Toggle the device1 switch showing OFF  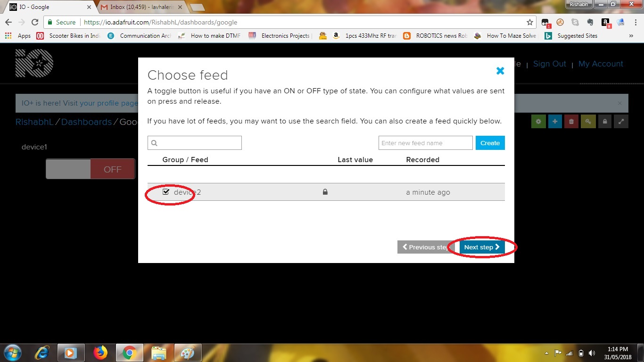[90, 169]
